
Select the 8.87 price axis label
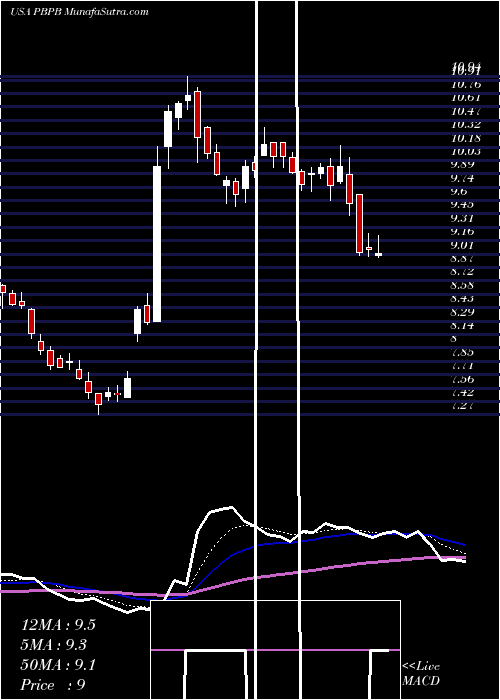click(x=463, y=258)
